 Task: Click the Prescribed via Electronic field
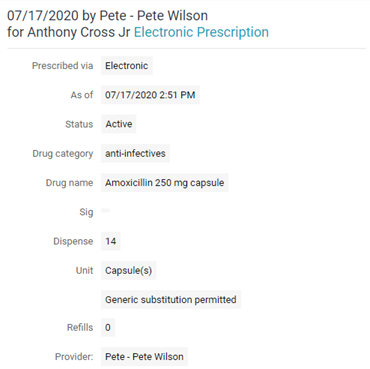pos(127,66)
